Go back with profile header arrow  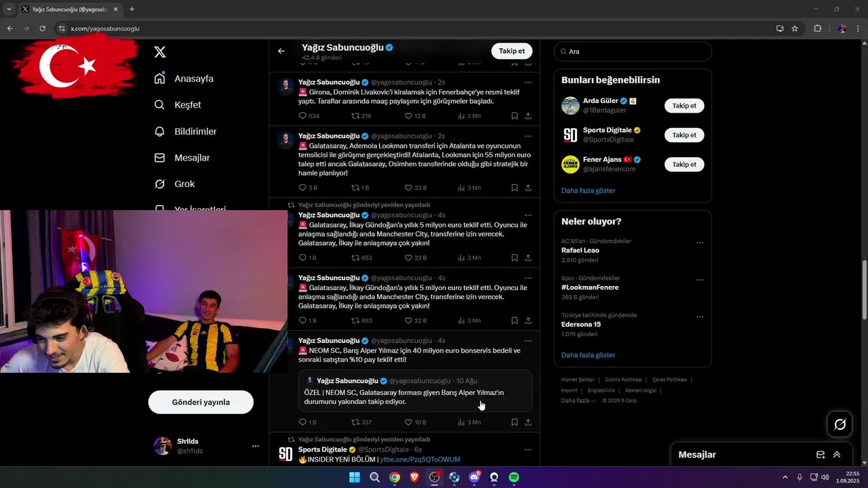tap(281, 51)
